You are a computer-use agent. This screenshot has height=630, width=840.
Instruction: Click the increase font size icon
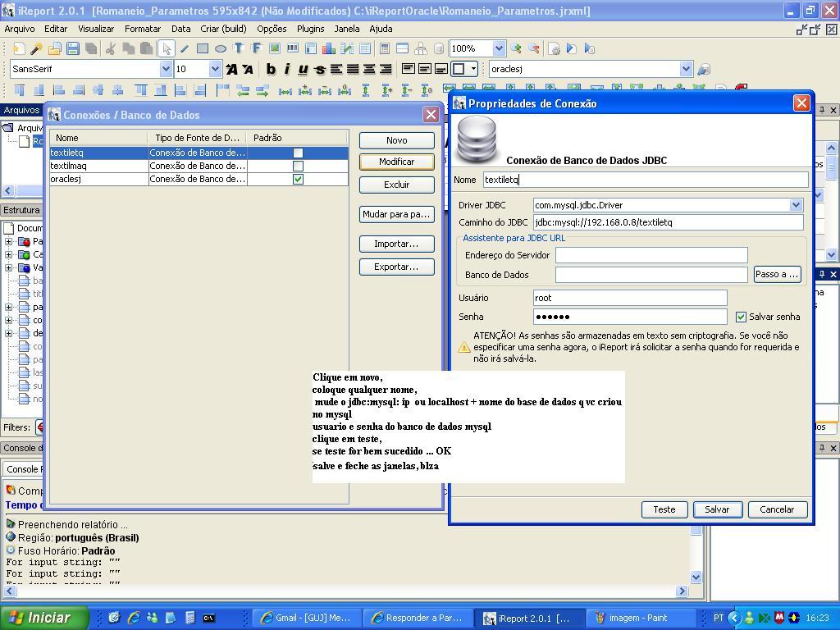tap(231, 69)
